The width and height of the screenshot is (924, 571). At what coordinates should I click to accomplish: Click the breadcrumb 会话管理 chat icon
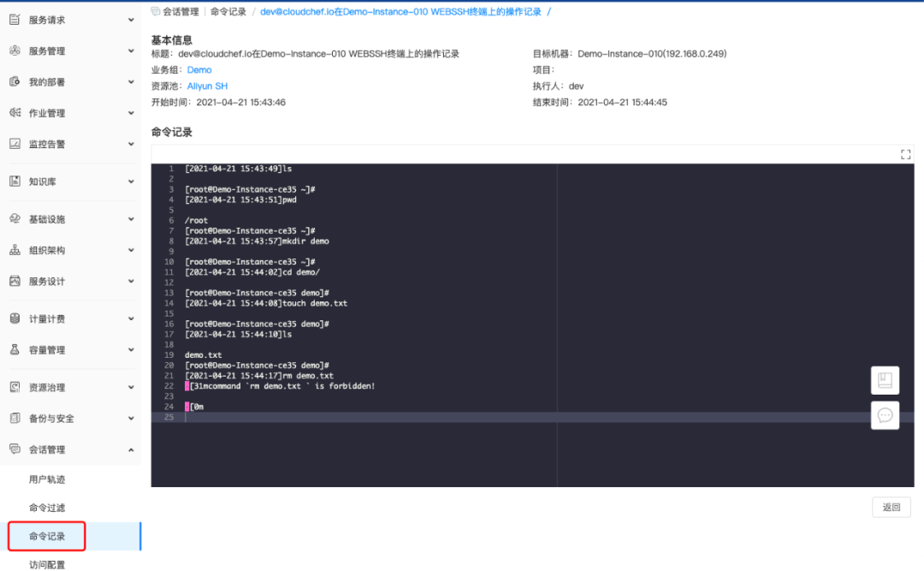pyautogui.click(x=156, y=11)
